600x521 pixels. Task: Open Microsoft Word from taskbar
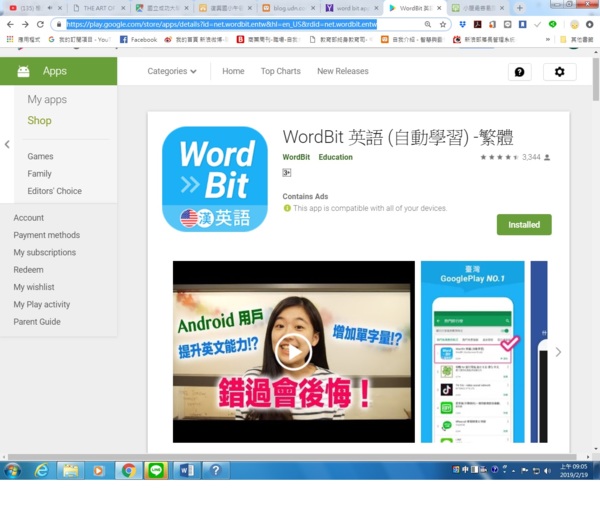[185, 470]
